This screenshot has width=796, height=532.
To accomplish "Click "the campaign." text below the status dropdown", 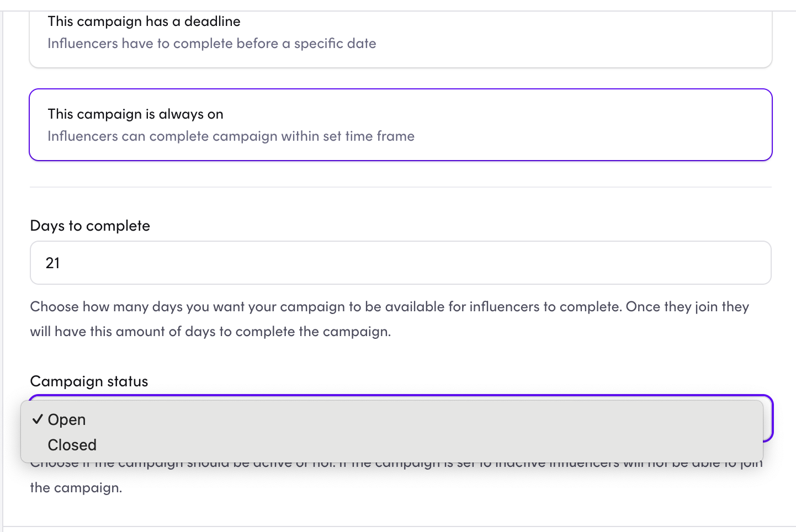I will (76, 488).
